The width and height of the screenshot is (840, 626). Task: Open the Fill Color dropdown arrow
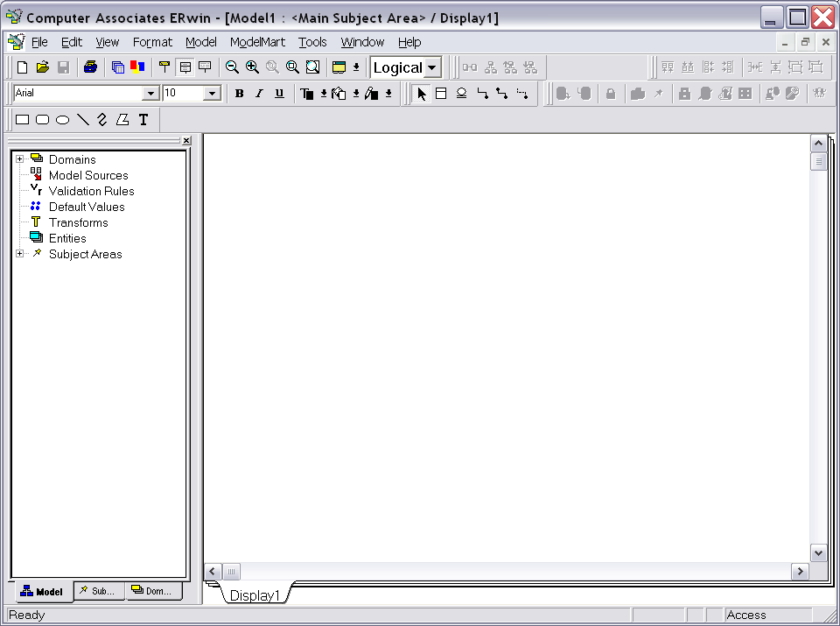tap(356, 94)
